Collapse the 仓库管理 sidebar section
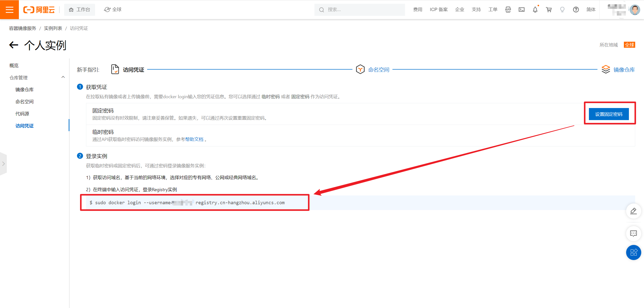This screenshot has width=644, height=308. (x=63, y=77)
